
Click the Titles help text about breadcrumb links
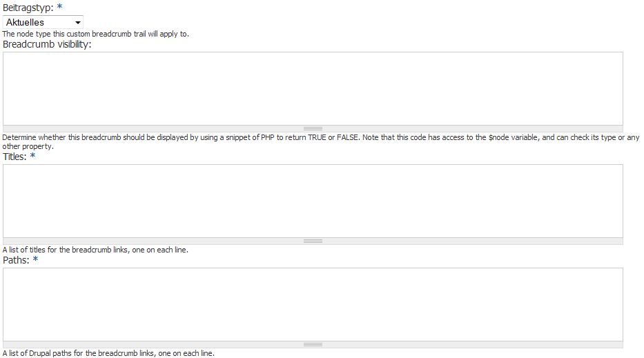click(x=95, y=250)
